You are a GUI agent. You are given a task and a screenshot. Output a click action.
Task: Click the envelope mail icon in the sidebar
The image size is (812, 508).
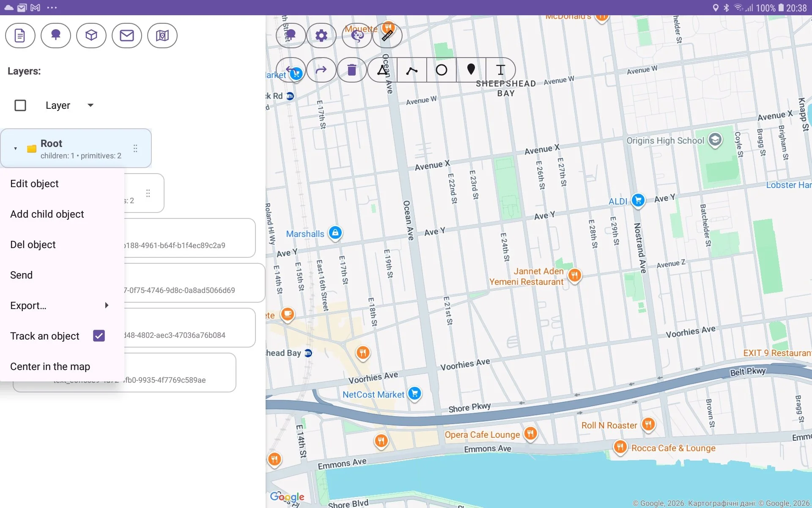(126, 36)
